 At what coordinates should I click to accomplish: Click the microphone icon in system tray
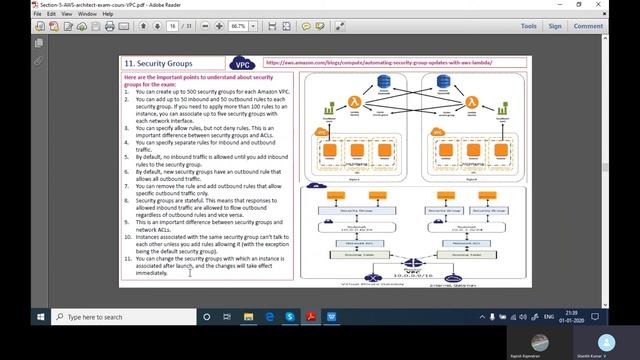[492, 317]
